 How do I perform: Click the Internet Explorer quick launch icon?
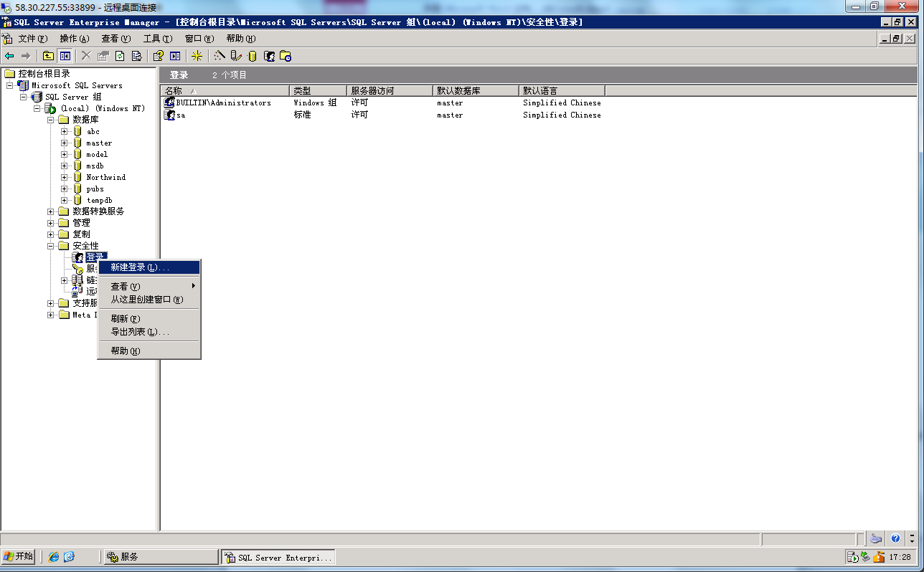54,557
